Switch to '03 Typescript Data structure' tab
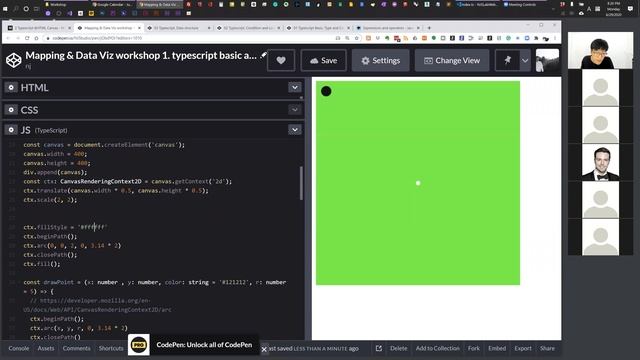This screenshot has height=360, width=640. [x=179, y=28]
